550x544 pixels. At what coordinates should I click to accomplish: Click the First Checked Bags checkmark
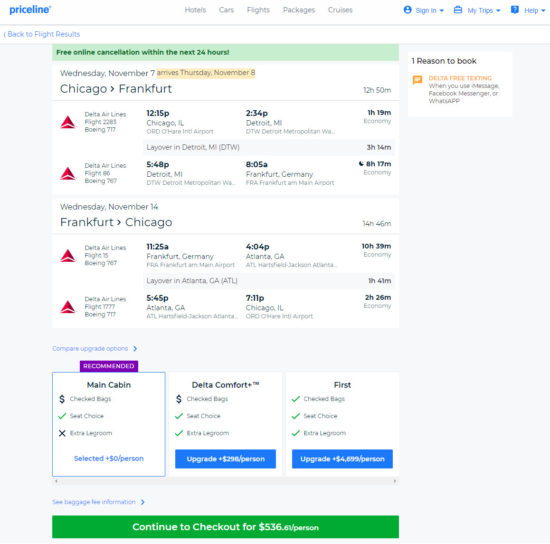[296, 399]
